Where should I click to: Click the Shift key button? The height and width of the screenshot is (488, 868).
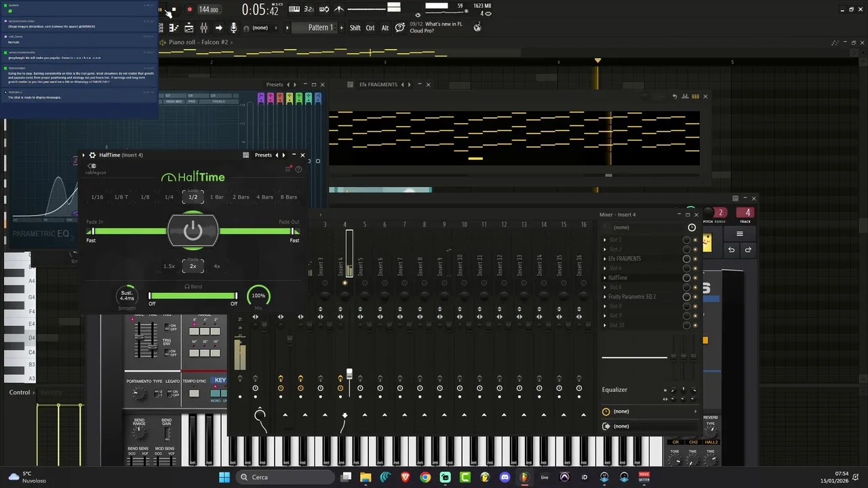coord(355,28)
